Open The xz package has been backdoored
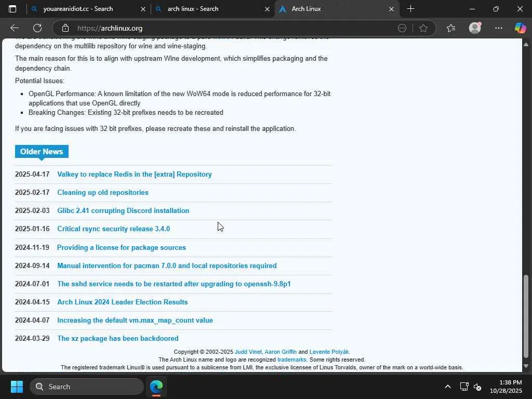Viewport: 532px width, 399px height. pyautogui.click(x=118, y=339)
